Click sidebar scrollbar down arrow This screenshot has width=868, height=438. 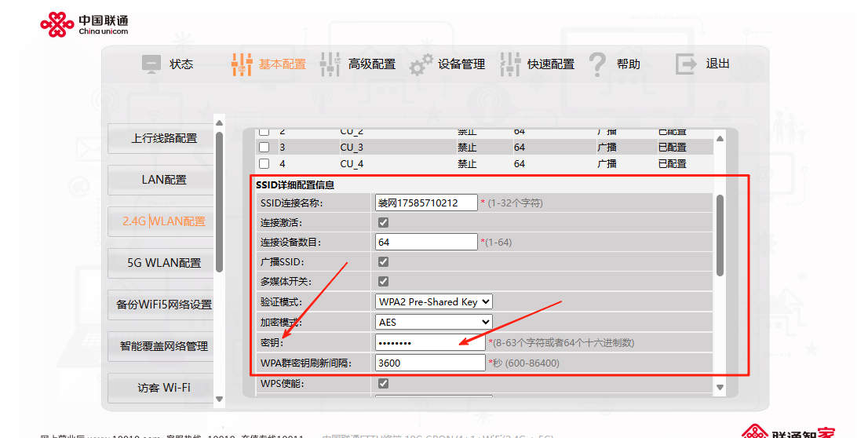coord(219,400)
